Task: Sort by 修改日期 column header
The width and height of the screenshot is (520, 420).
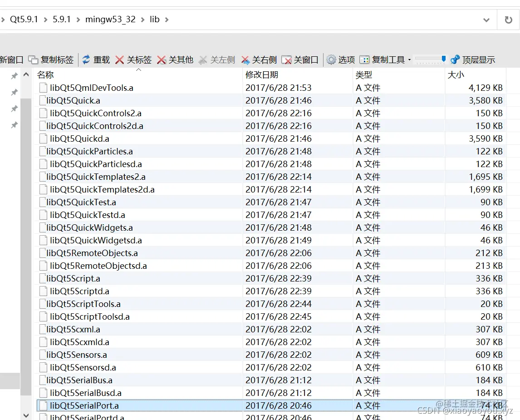Action: click(298, 74)
